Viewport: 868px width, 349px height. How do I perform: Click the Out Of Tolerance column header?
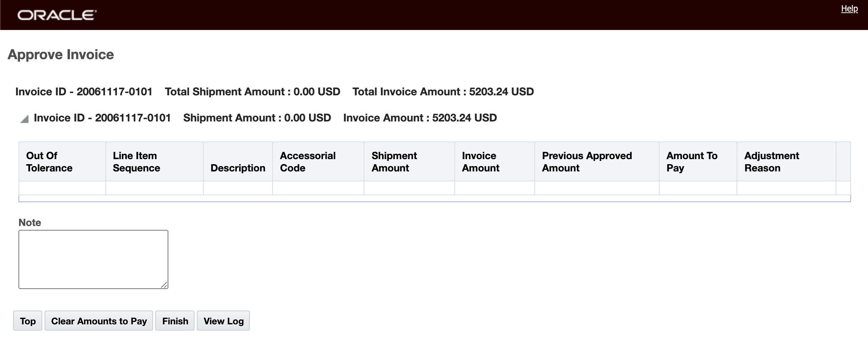point(49,162)
